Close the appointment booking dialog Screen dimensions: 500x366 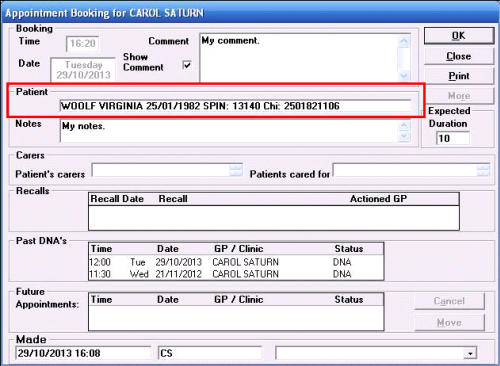(x=459, y=56)
